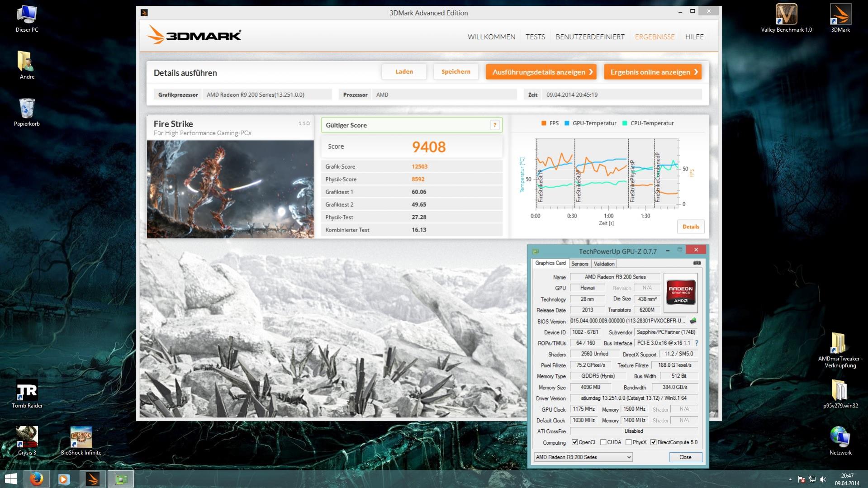The image size is (868, 488).
Task: Click the FPS legend color swatch
Action: tap(543, 123)
